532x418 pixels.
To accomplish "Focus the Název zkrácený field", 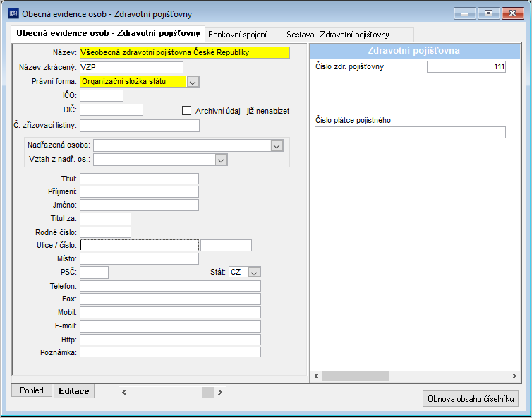I will coord(132,67).
